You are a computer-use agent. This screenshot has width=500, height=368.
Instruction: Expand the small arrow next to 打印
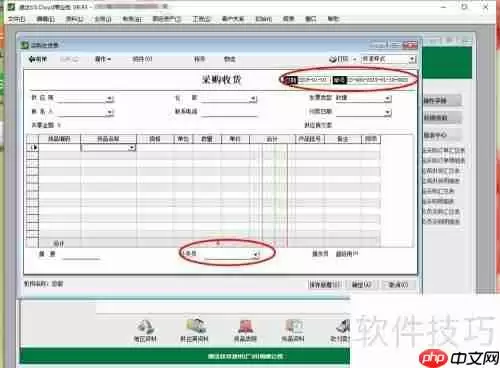point(355,59)
